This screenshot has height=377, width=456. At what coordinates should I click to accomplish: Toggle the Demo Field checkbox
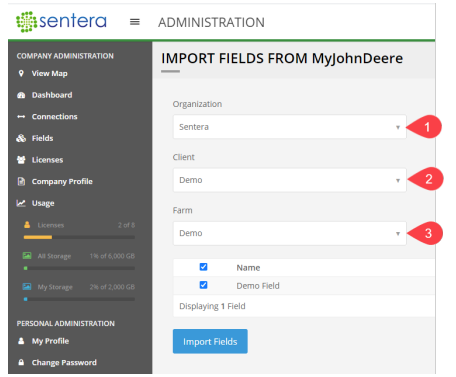coord(203,285)
